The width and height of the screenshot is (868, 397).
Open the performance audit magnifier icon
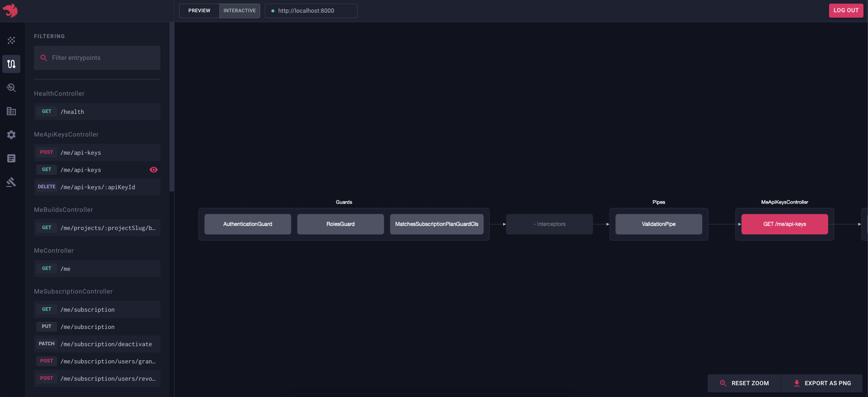click(x=11, y=88)
